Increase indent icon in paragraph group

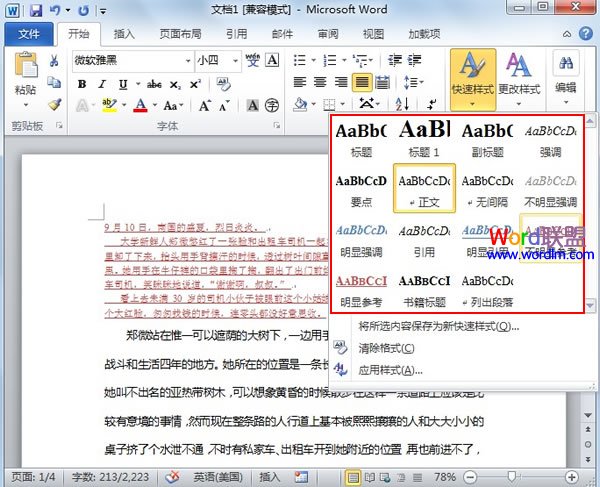tap(414, 60)
